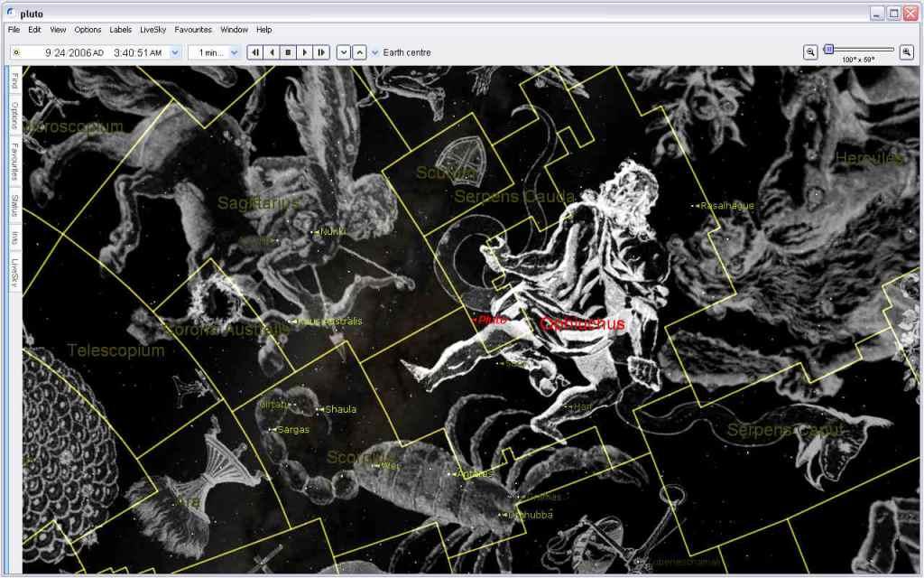Click the Serpens Caput constellation label

pos(787,430)
